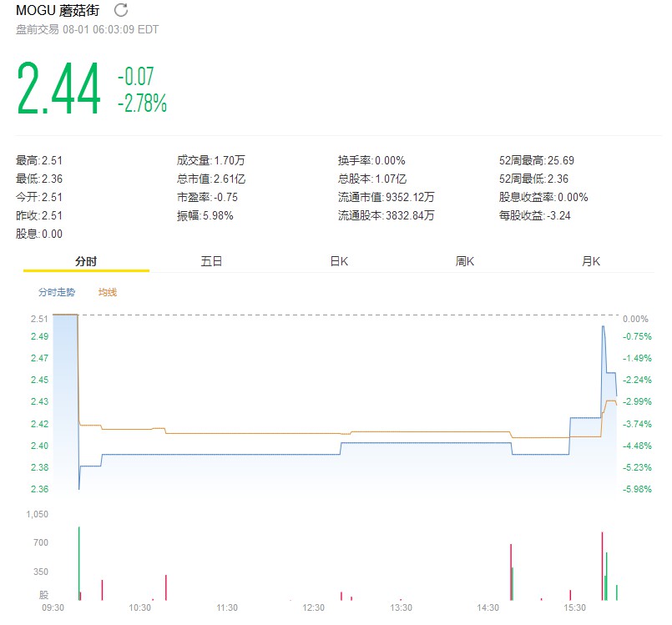
Task: Click the 今开:2.51 value
Action: (39, 197)
